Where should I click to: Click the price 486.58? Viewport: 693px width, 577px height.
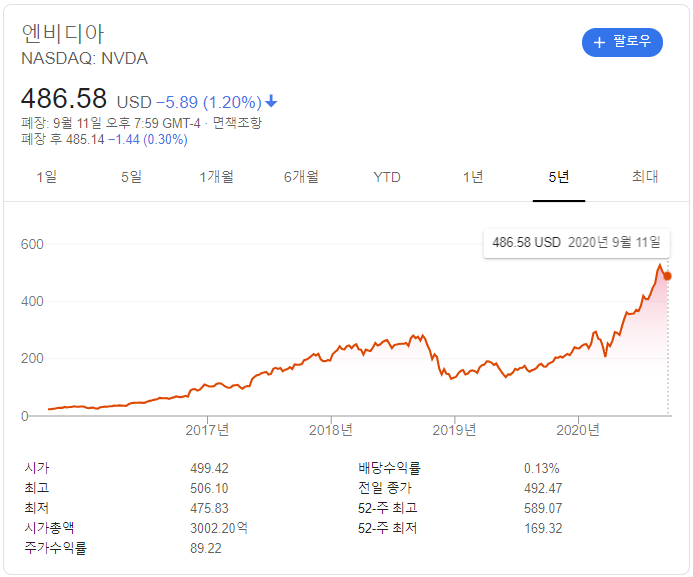64,98
